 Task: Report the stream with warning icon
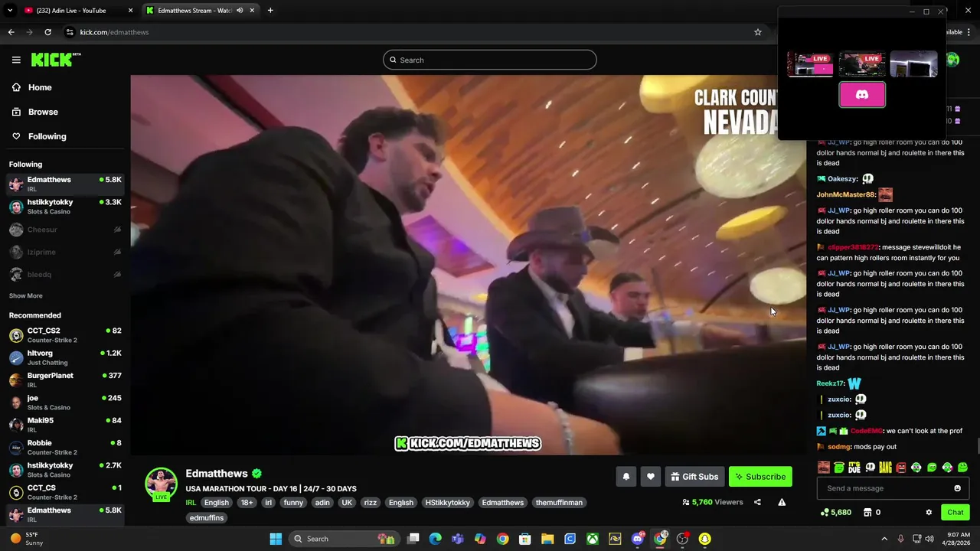(x=782, y=502)
